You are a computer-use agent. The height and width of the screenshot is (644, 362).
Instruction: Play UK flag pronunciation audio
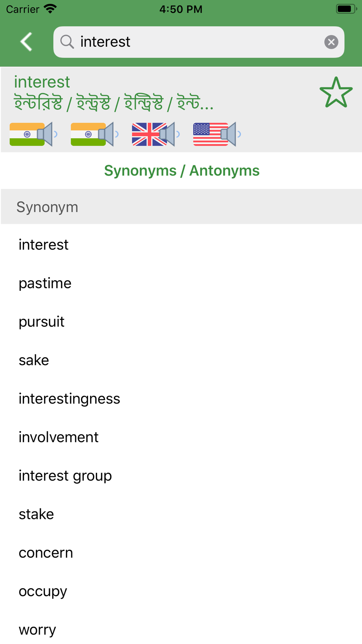click(156, 134)
